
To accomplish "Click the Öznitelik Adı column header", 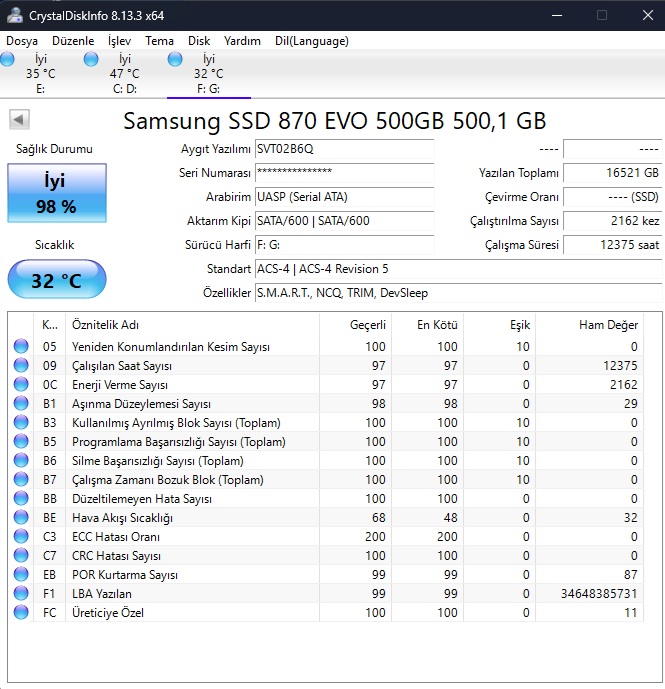I will 193,325.
